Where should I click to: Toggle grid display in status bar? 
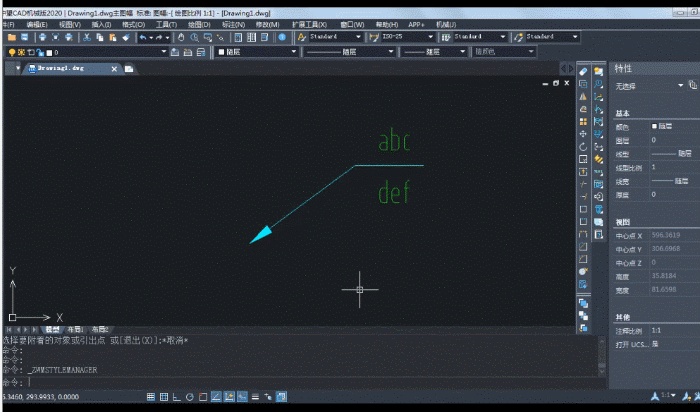click(164, 397)
